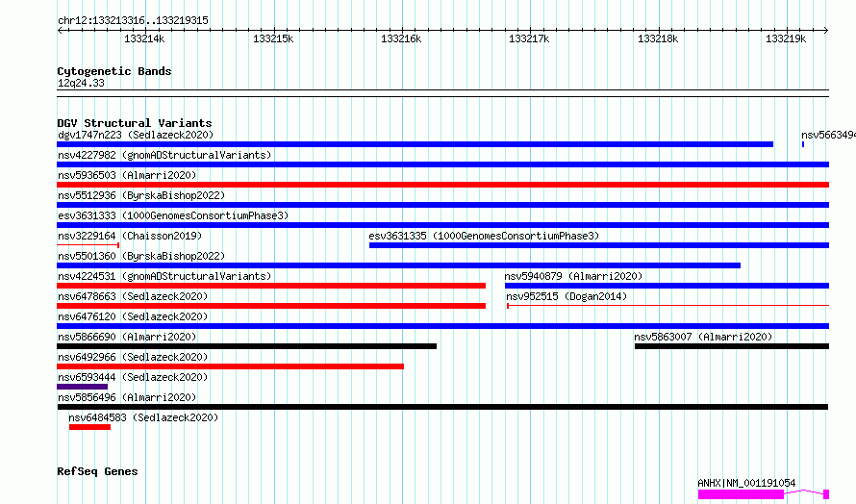Click the thin red line of nsv3229164

88,245
